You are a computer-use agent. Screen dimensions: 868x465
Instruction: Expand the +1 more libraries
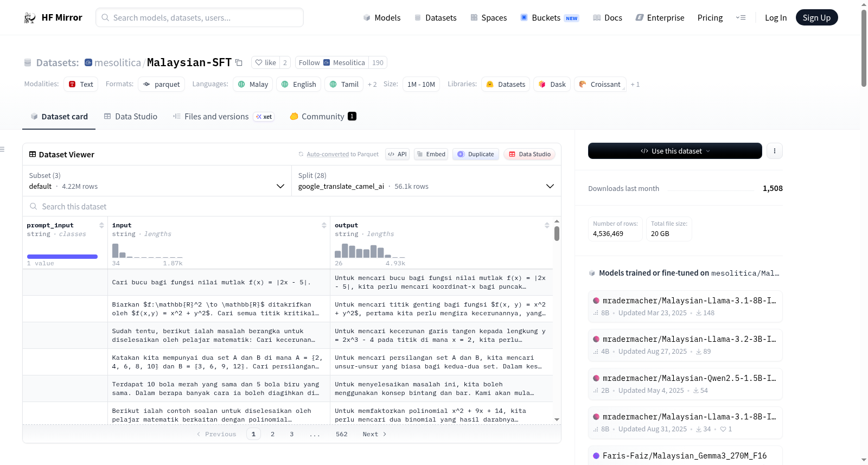[635, 84]
